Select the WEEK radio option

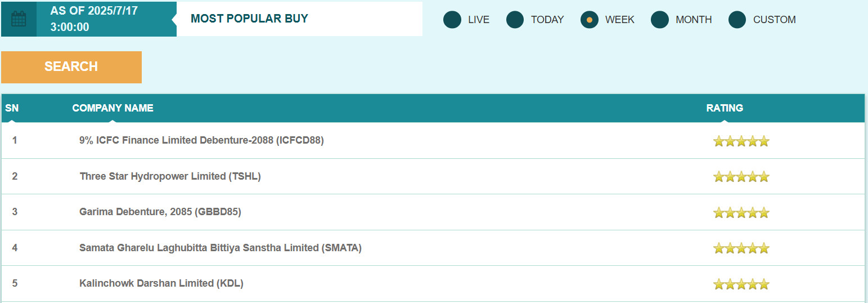click(x=589, y=20)
